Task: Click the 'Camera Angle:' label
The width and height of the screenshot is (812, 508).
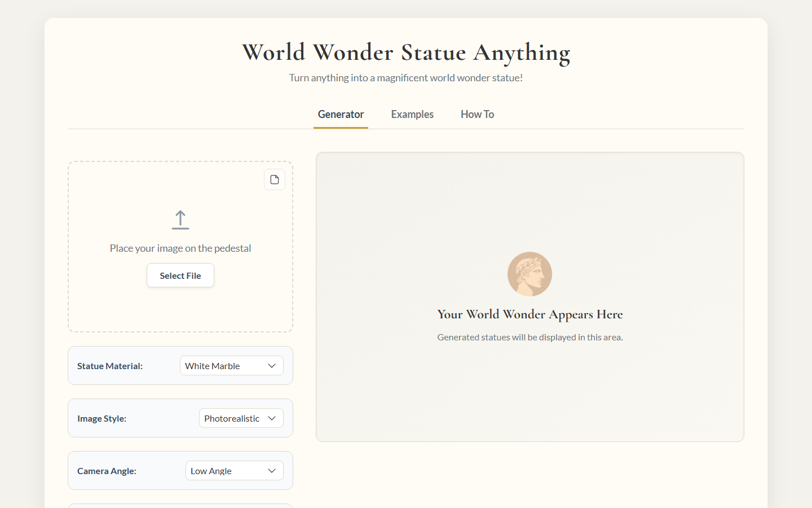Action: coord(107,471)
